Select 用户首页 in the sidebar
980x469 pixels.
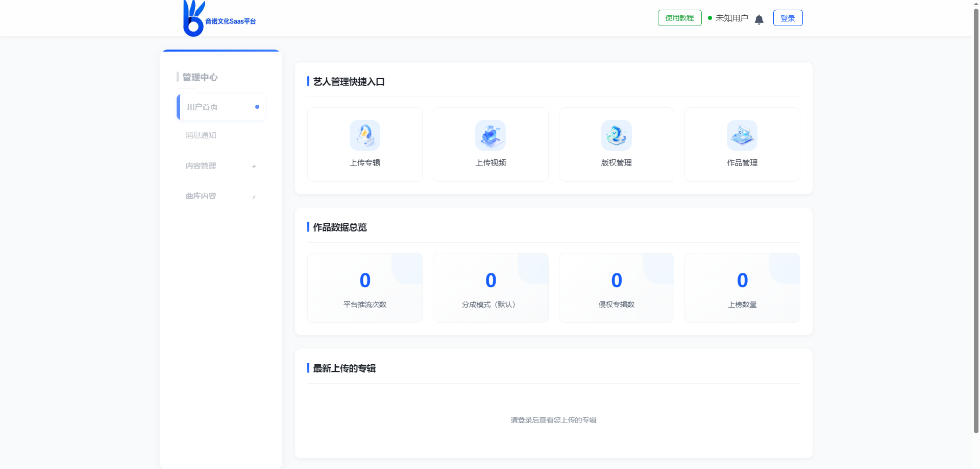[x=201, y=107]
